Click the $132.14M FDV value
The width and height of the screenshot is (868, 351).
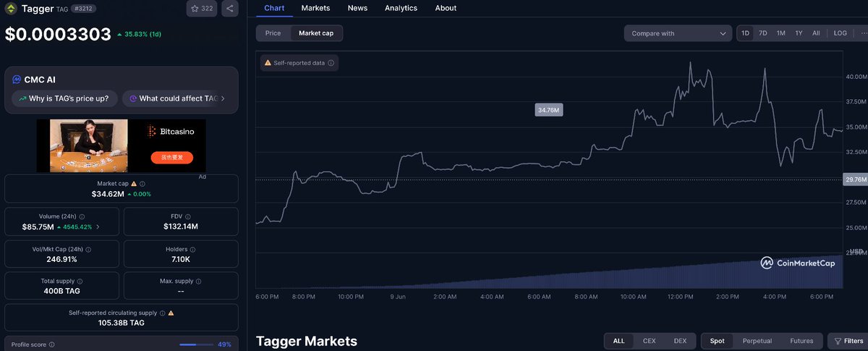pyautogui.click(x=181, y=227)
